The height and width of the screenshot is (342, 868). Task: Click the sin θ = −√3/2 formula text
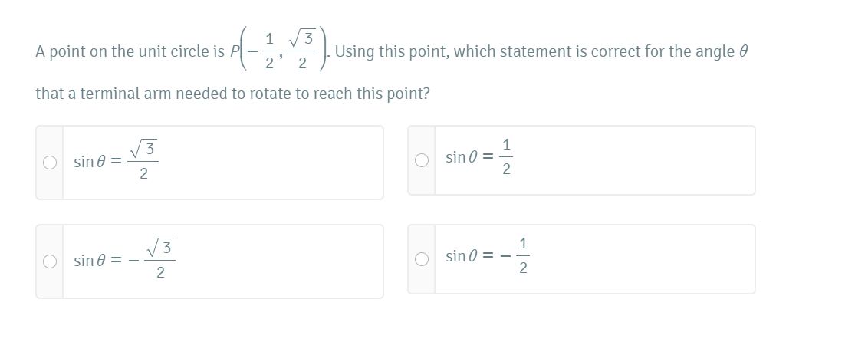pos(123,261)
